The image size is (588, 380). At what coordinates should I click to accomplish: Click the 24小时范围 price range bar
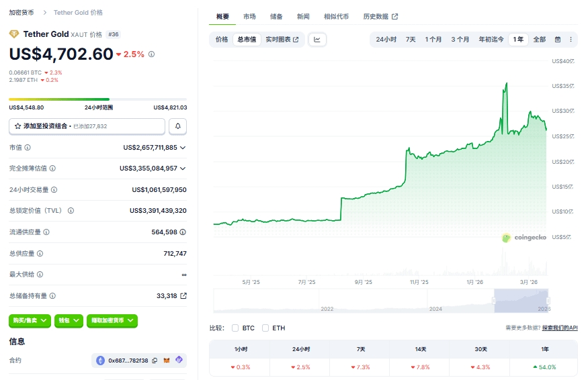(98, 99)
